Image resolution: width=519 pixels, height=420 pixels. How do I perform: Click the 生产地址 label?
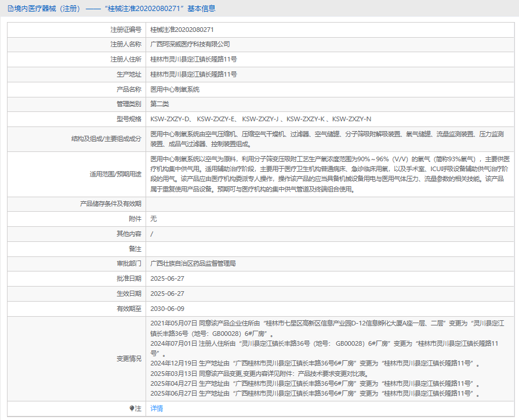[x=129, y=74]
